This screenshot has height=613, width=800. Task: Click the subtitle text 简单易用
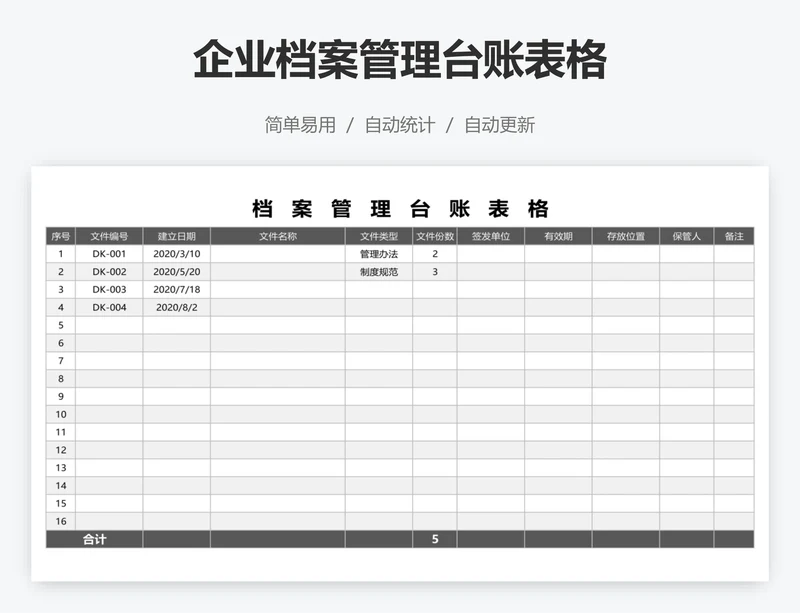pos(300,125)
